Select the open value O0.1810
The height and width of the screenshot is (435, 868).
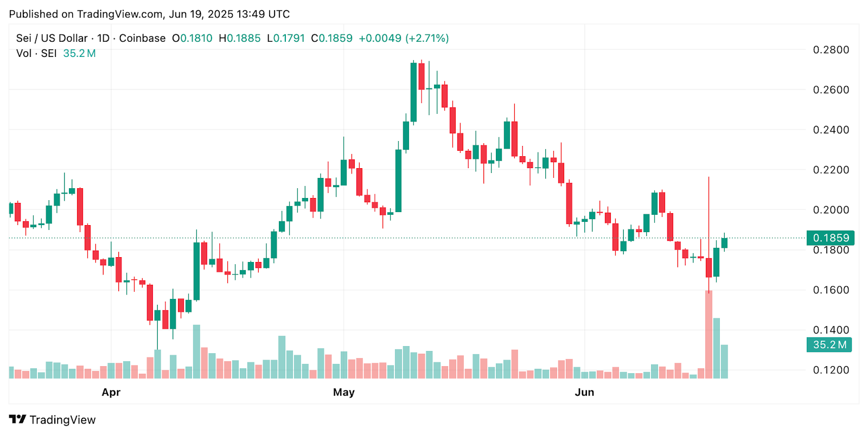pos(192,38)
